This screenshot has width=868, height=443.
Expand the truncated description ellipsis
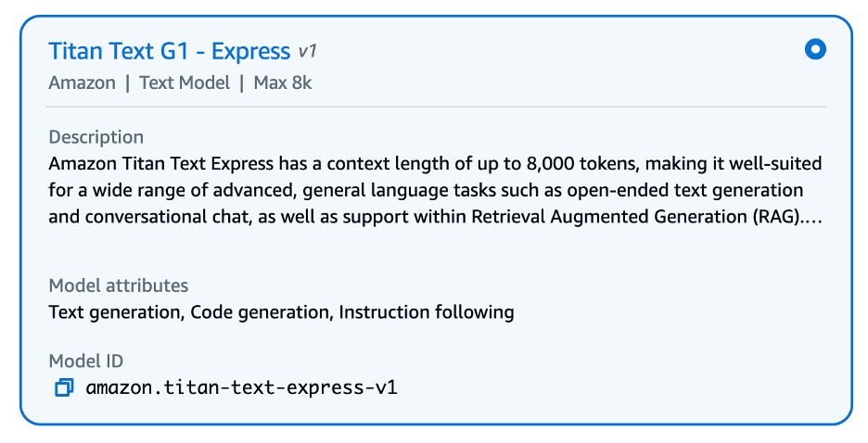[x=812, y=218]
